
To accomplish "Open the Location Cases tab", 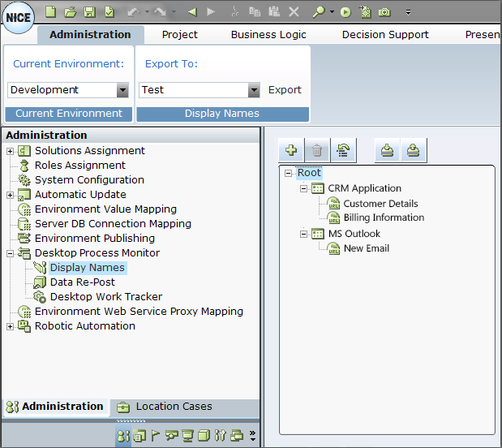I will pos(174,407).
